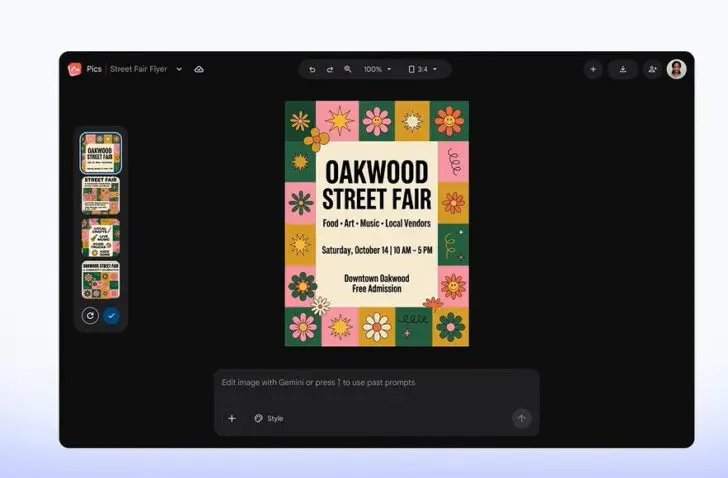Image resolution: width=728 pixels, height=478 pixels.
Task: Redo the last edit
Action: click(330, 69)
